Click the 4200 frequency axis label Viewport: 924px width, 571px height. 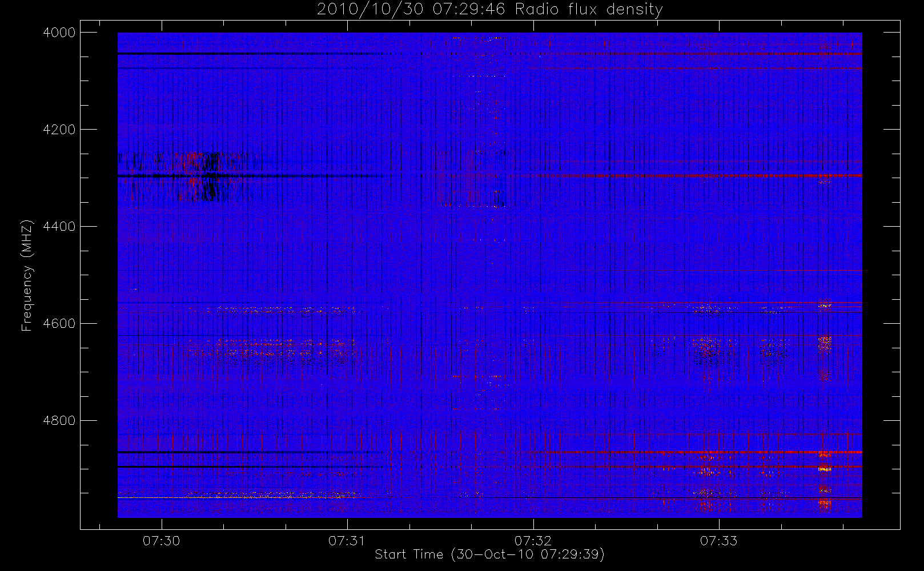(59, 130)
